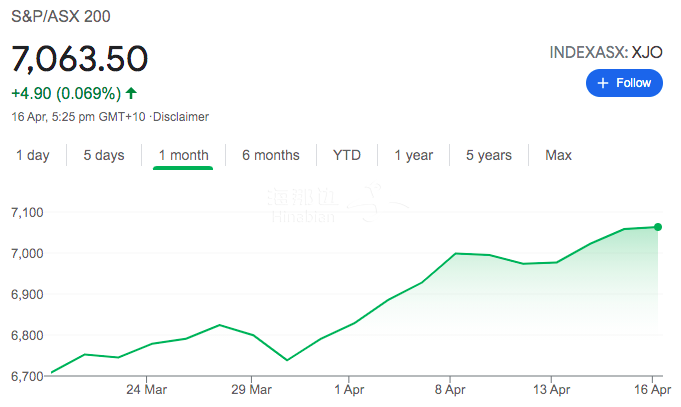Click the green endpoint dot on chart

[658, 227]
